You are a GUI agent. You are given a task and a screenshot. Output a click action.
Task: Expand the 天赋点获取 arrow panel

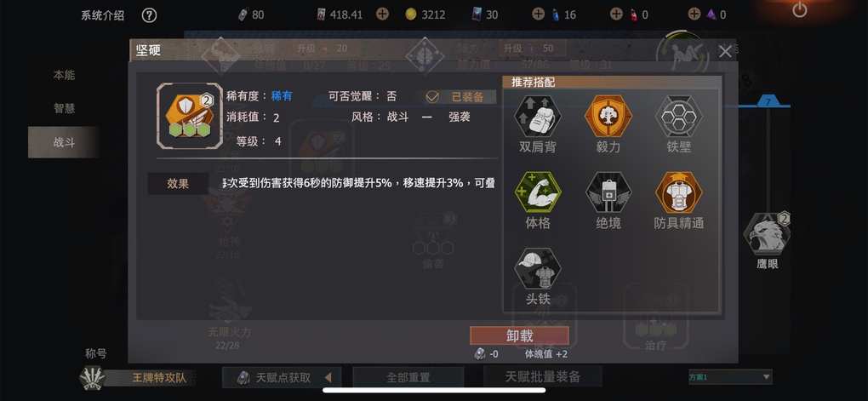point(328,378)
